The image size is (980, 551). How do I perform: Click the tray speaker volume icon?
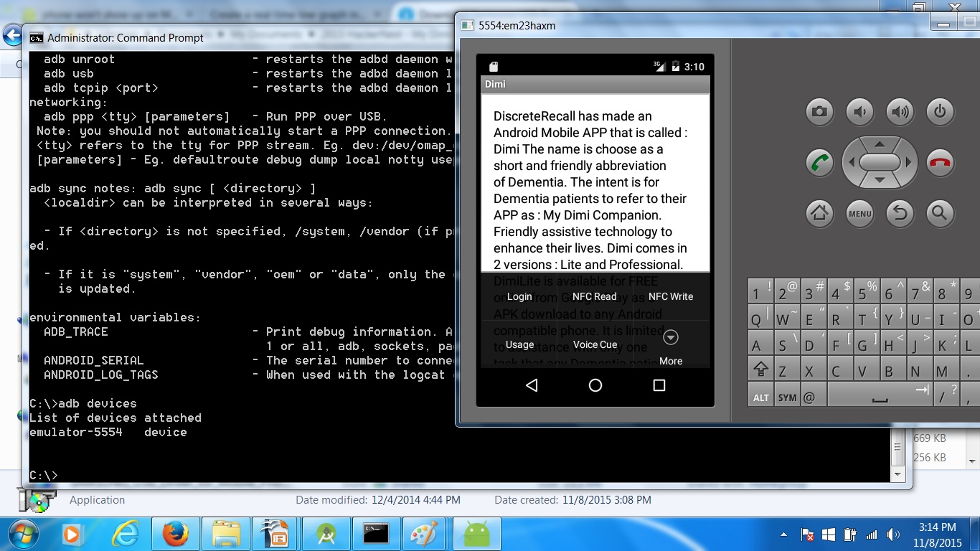(893, 534)
